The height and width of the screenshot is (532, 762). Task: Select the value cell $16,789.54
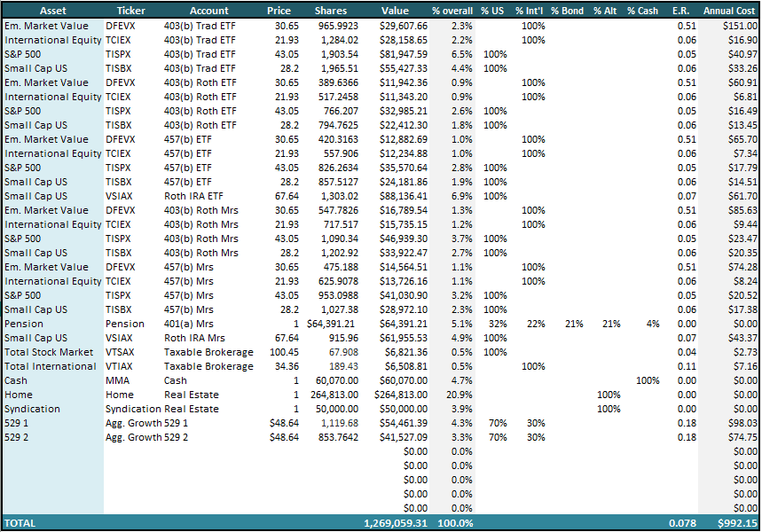click(404, 210)
